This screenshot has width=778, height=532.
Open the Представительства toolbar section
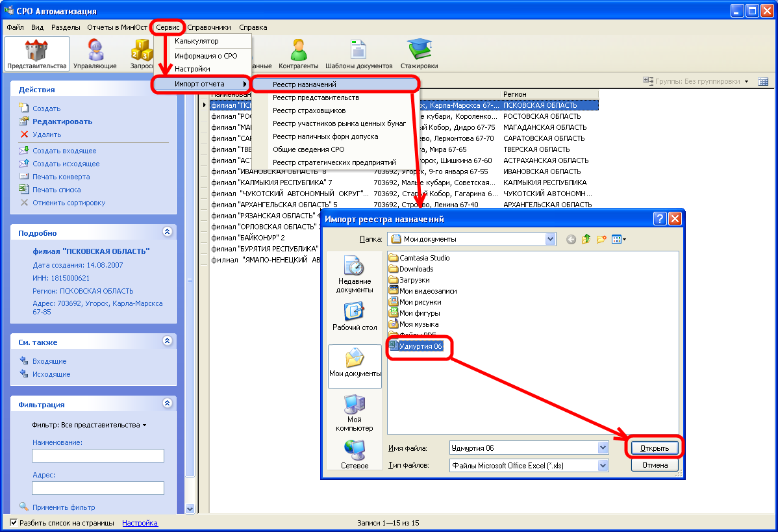point(37,54)
